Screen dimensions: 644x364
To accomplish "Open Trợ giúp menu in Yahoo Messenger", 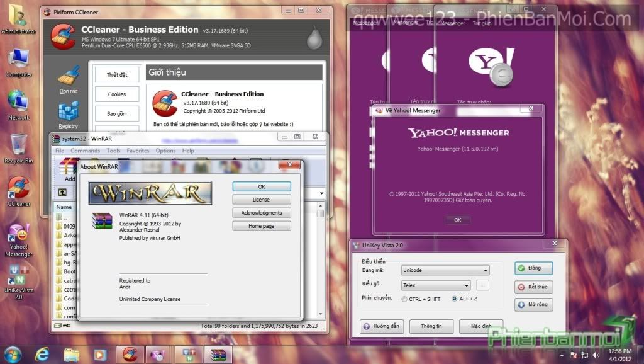I will point(482,23).
